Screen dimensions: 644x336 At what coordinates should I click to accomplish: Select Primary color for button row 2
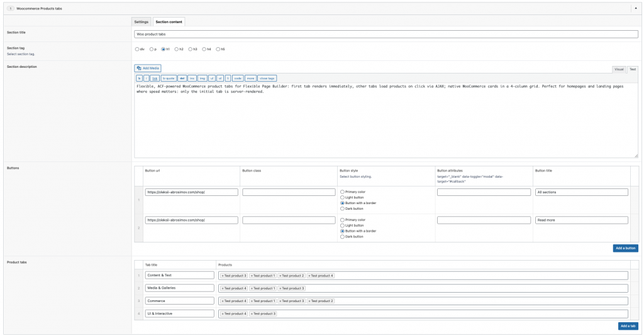(x=342, y=220)
